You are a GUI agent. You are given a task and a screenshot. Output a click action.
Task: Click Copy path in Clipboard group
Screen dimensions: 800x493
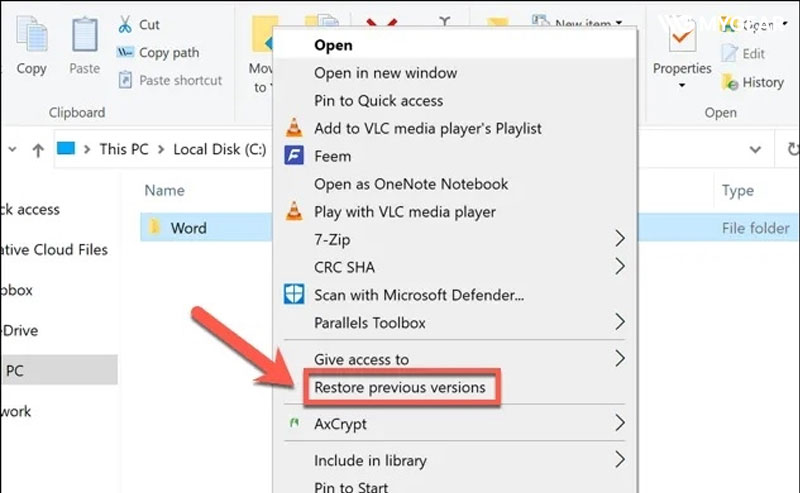coord(168,52)
